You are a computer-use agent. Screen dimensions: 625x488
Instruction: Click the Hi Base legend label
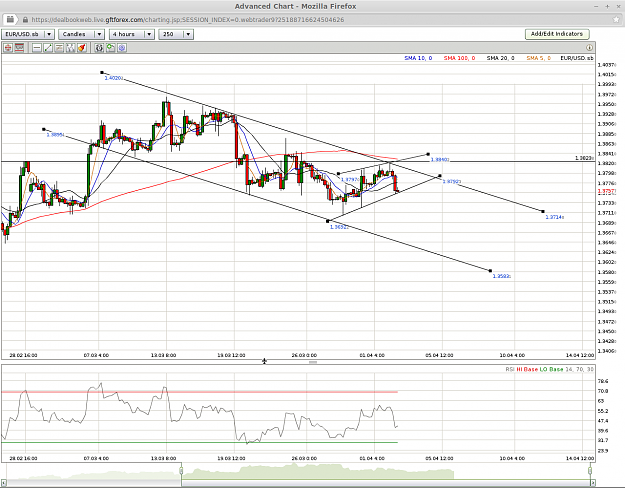pos(527,370)
